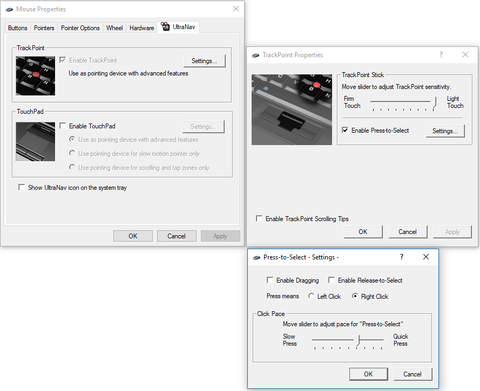
Task: Open the Hardware tab
Action: pyautogui.click(x=142, y=28)
